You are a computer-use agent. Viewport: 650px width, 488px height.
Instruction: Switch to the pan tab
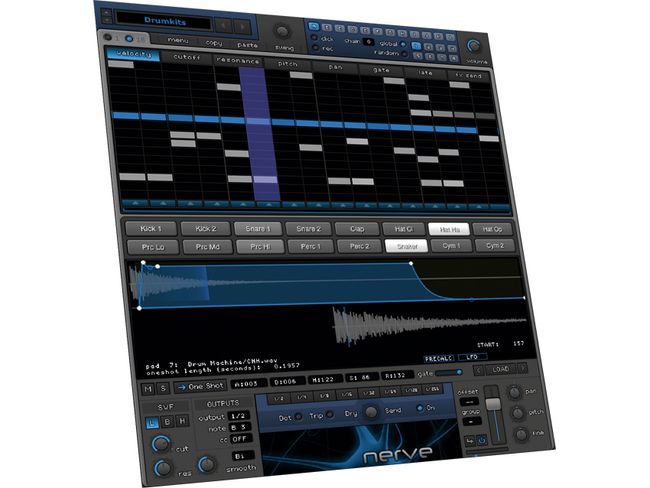335,67
